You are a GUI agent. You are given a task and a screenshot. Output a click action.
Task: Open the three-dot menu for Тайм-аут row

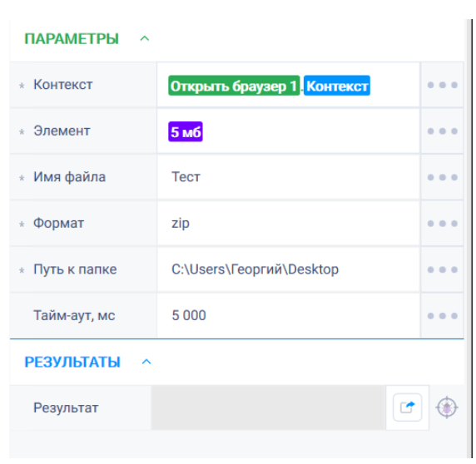pyautogui.click(x=442, y=316)
